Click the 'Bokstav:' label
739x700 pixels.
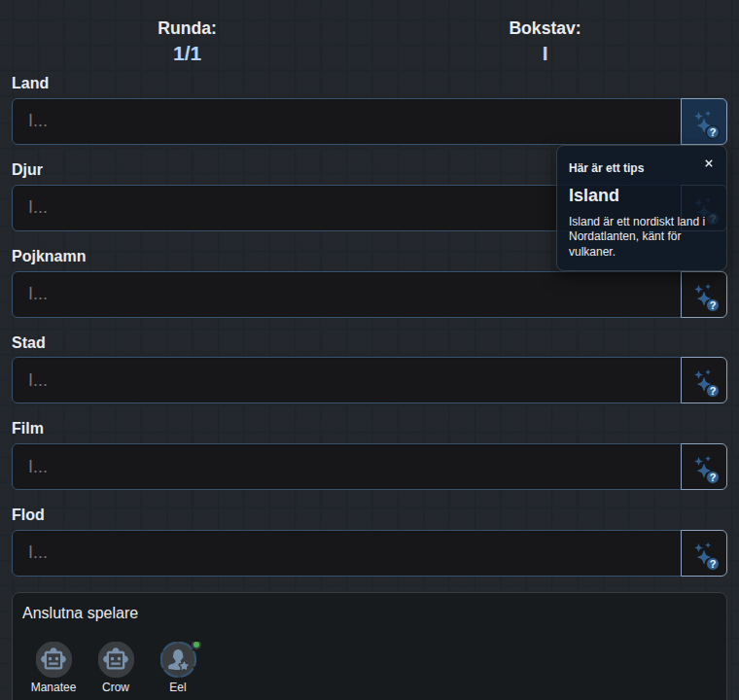tap(545, 28)
